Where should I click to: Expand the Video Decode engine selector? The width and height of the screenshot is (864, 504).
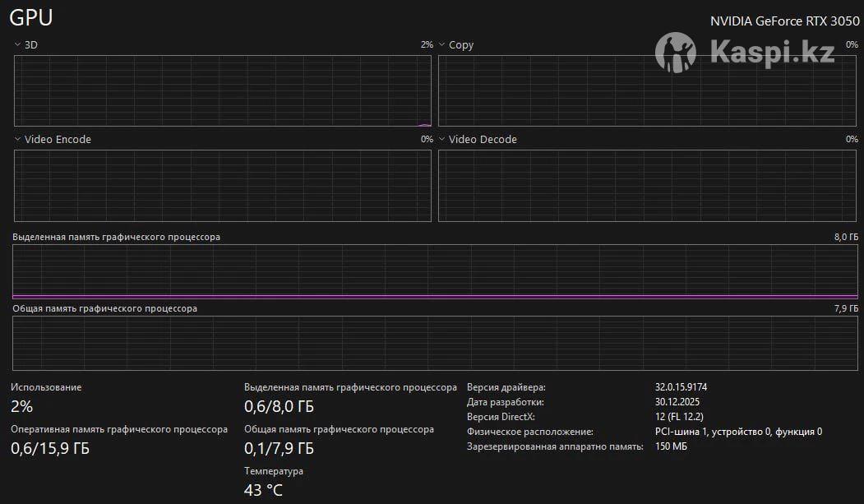[442, 140]
